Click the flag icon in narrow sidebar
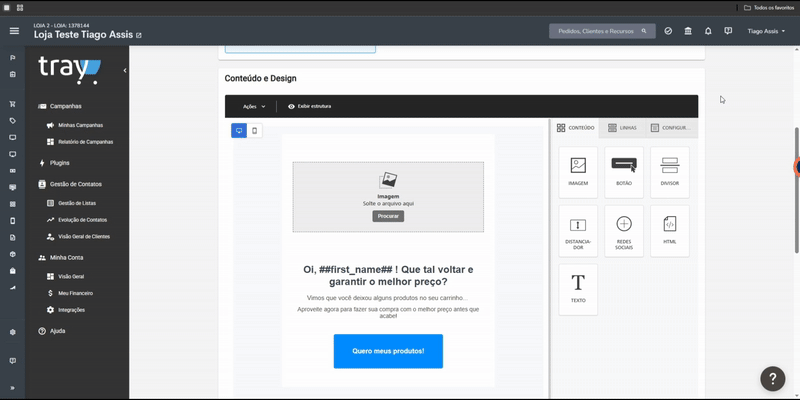Image resolution: width=800 pixels, height=400 pixels. (x=13, y=58)
